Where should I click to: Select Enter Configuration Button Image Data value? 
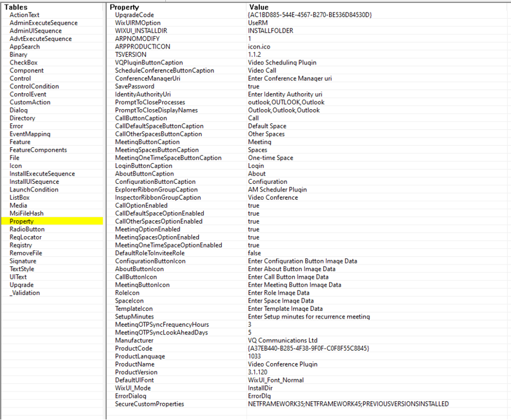pyautogui.click(x=302, y=261)
